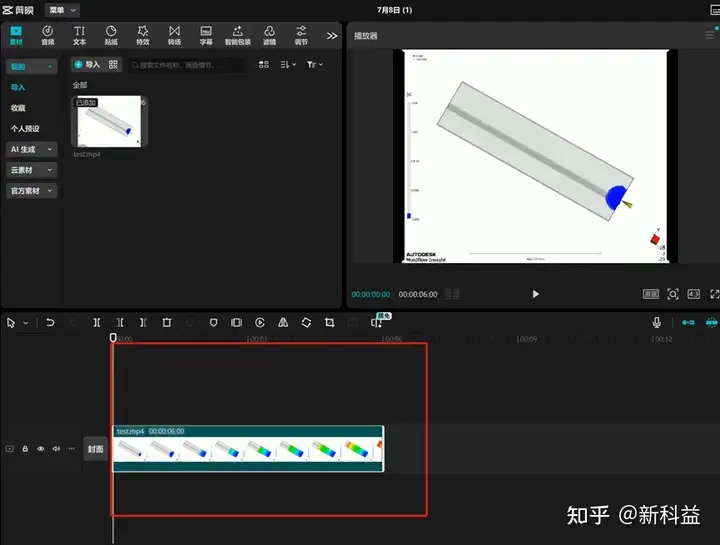Click the 封面 cover button

point(95,449)
